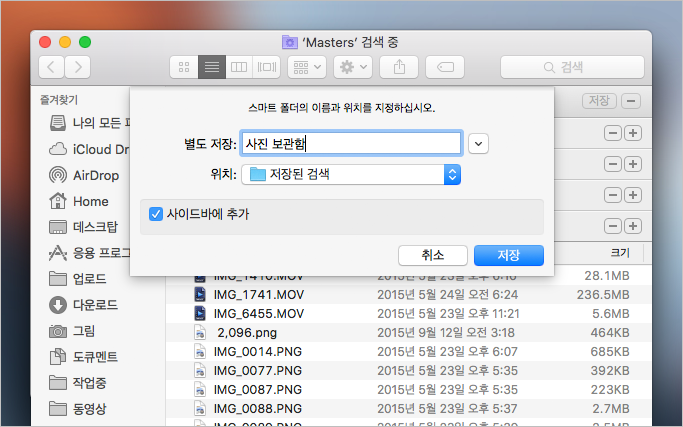Go back with the left arrow button
This screenshot has width=683, height=427.
51,67
